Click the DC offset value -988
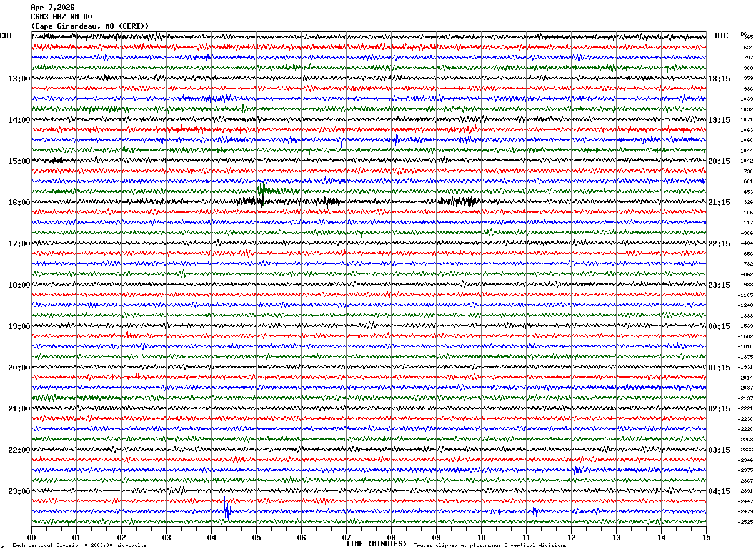The width and height of the screenshot is (756, 554). click(x=747, y=285)
